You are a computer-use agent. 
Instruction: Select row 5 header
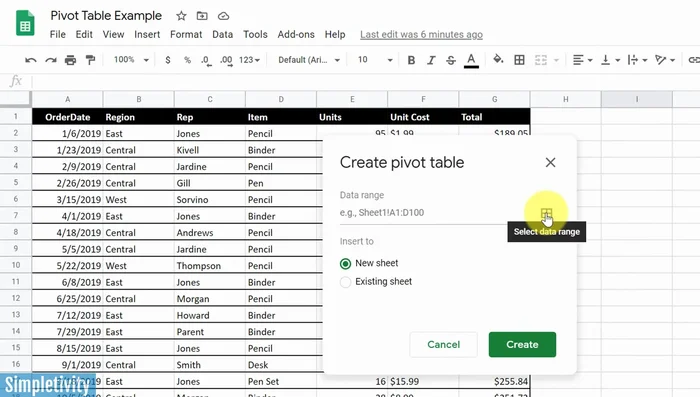(16, 183)
